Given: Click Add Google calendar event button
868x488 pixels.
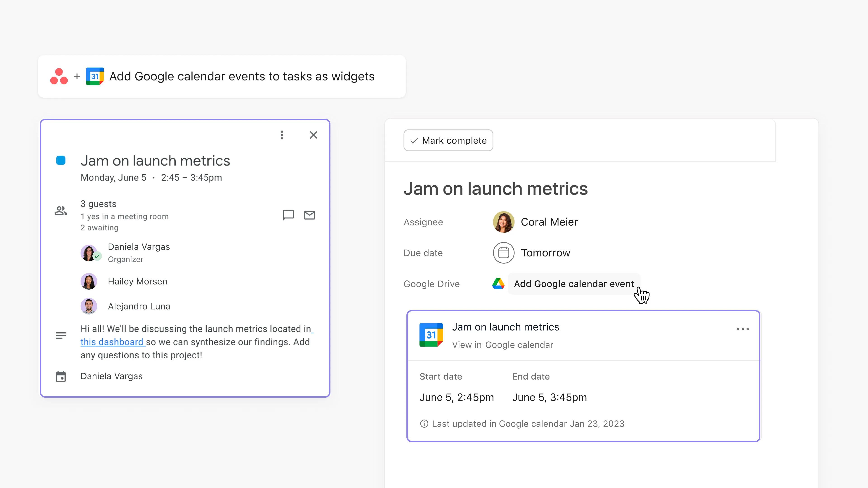Looking at the screenshot, I should pos(573,284).
